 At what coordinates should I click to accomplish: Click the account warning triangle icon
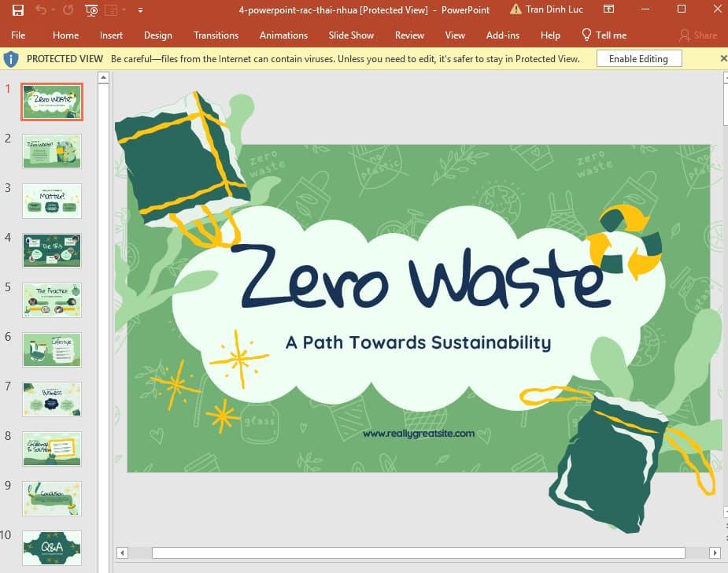point(516,10)
